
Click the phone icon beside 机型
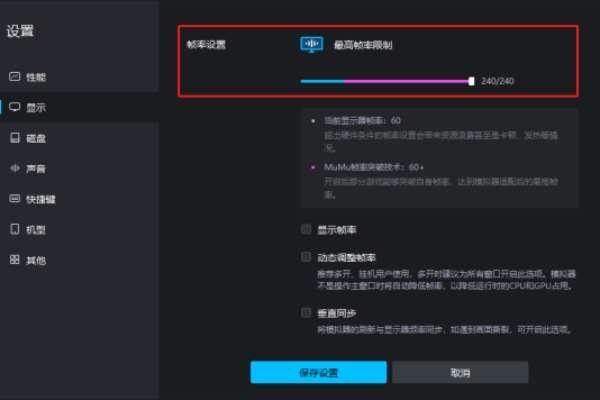click(x=15, y=229)
